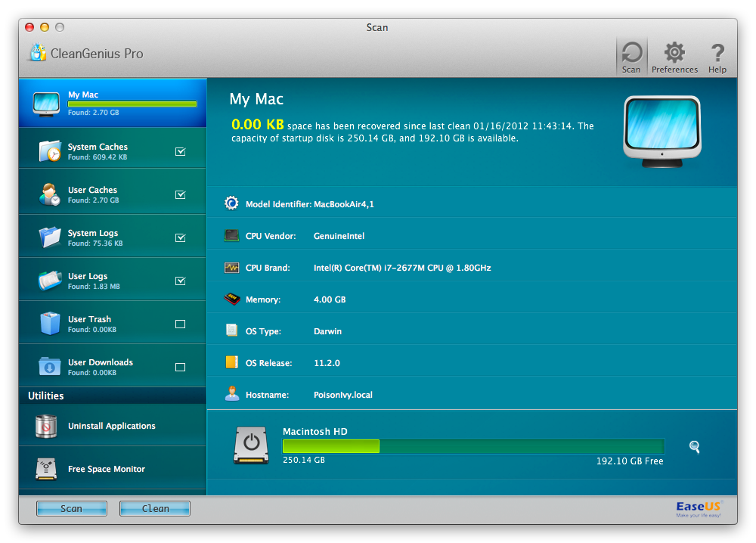Viewport: 756px width, 543px height.
Task: Click 192.10 GB Free label
Action: (630, 461)
